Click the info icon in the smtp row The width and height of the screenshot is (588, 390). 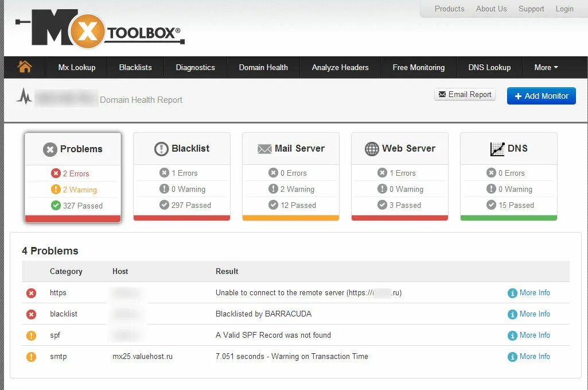512,357
